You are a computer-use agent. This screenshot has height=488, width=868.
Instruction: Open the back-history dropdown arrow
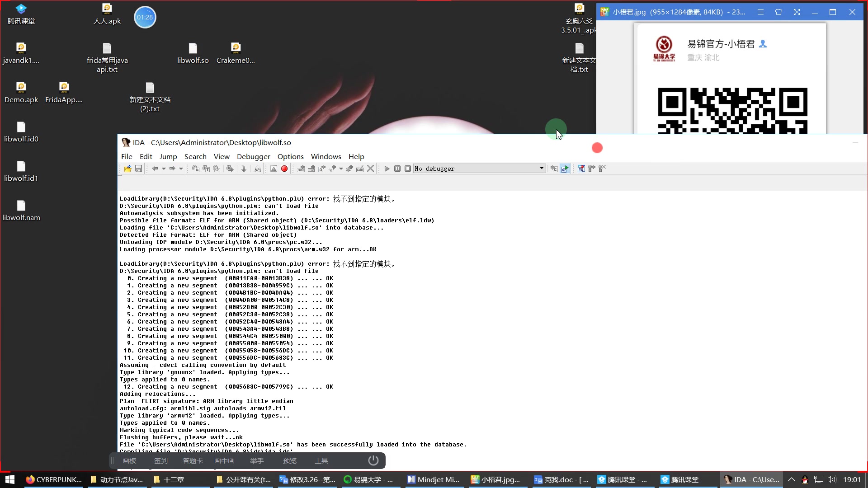[x=164, y=169]
